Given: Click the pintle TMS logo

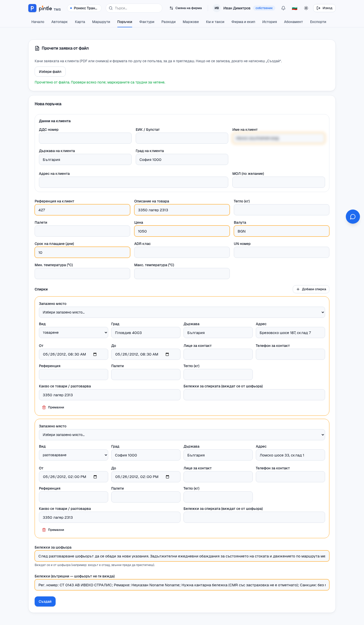Looking at the screenshot, I should 45,8.
